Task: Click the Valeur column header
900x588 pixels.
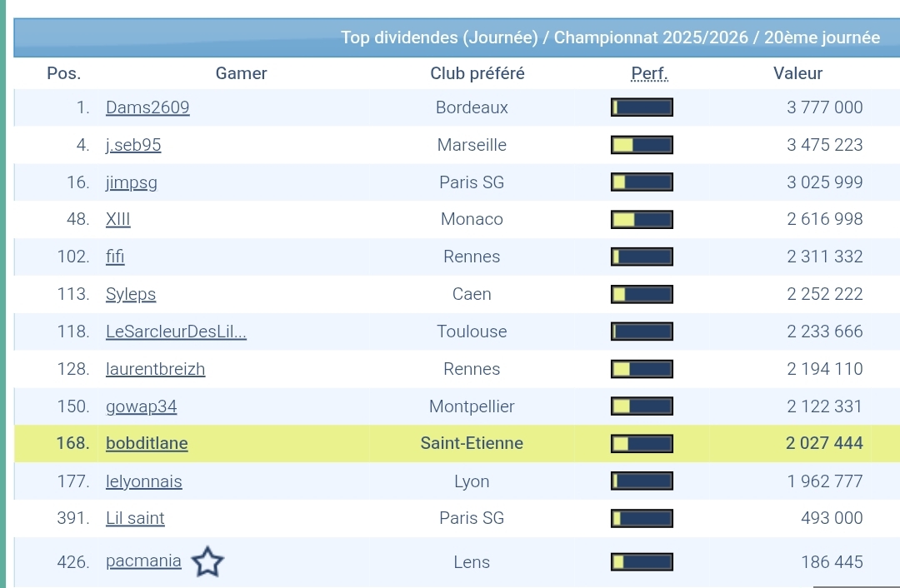Action: tap(797, 73)
